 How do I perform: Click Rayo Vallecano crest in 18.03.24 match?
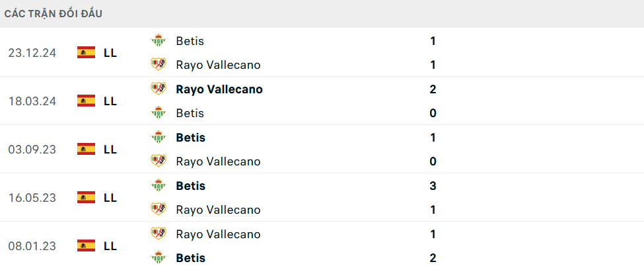coord(158,89)
